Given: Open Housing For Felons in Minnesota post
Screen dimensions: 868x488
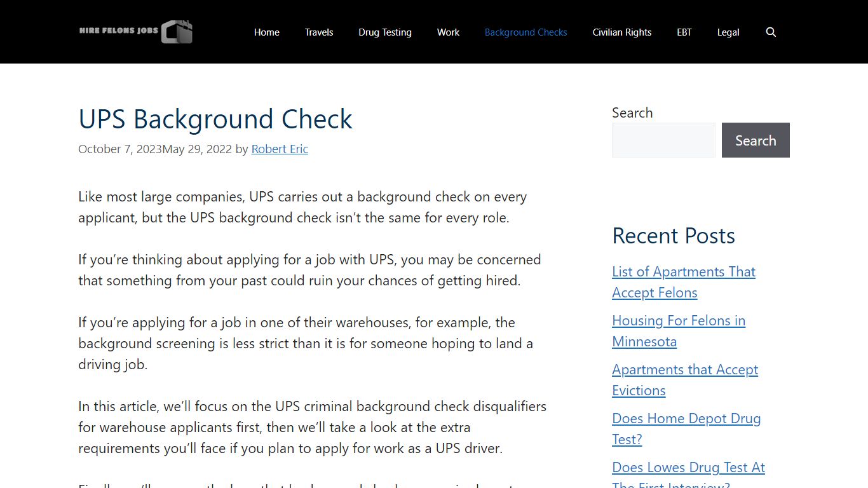Looking at the screenshot, I should 679,331.
